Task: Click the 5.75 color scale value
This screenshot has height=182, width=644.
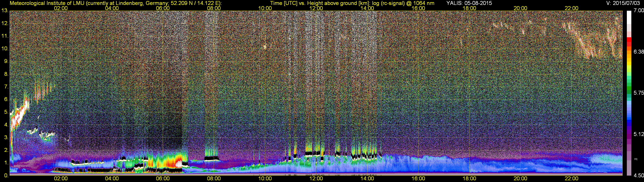Action: pos(638,93)
